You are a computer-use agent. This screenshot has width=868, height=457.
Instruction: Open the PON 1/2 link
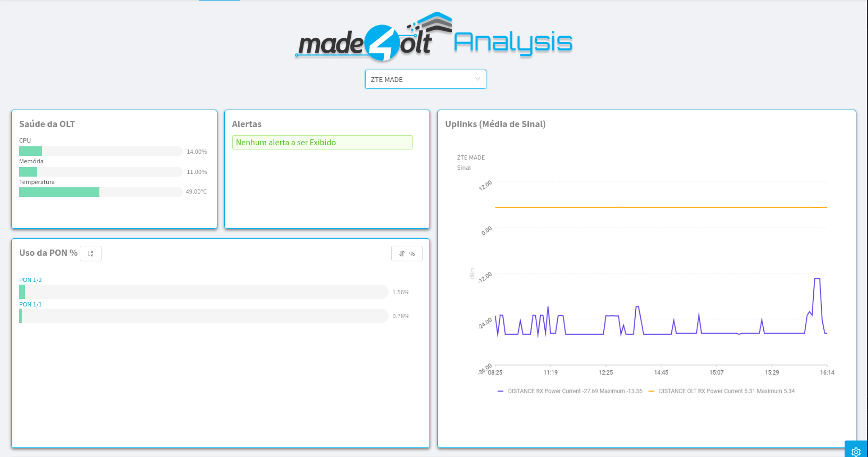(30, 280)
